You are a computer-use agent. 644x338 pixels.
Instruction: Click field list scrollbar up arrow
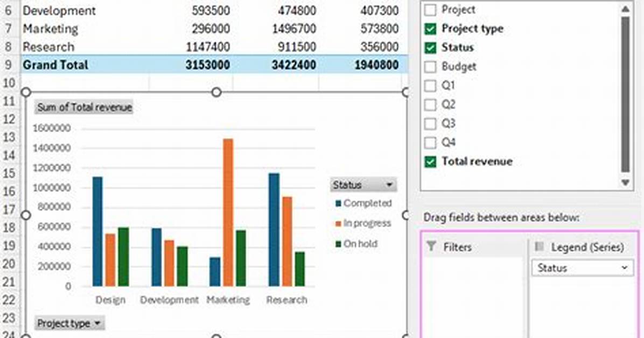tap(625, 9)
